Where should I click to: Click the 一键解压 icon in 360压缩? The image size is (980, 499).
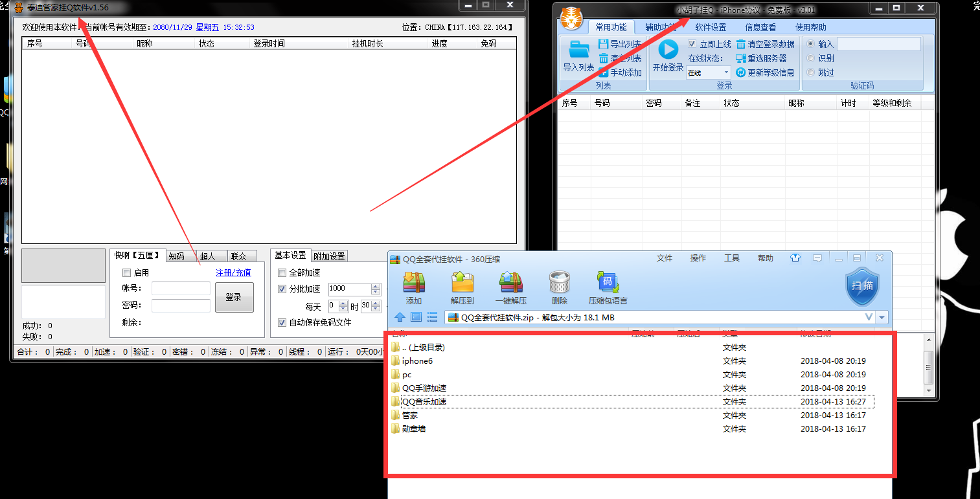pos(511,283)
